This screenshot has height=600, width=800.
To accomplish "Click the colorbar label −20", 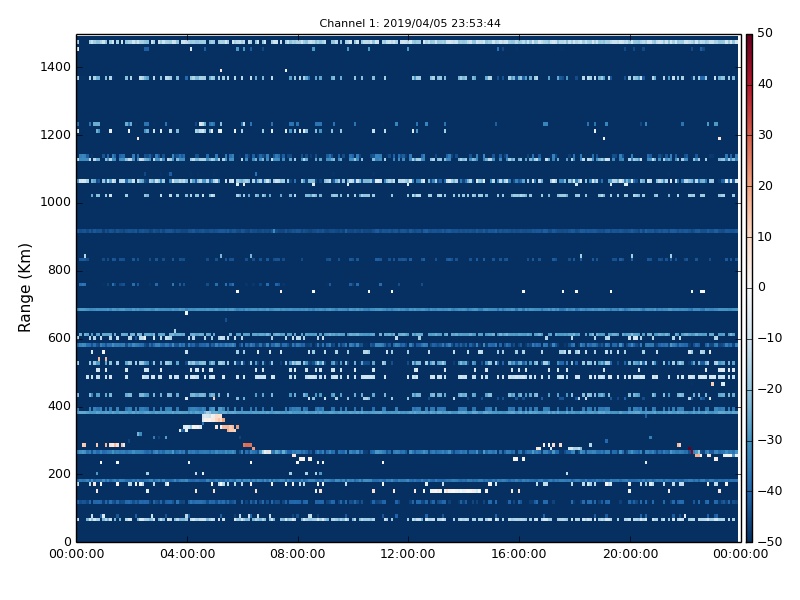I will coord(770,389).
